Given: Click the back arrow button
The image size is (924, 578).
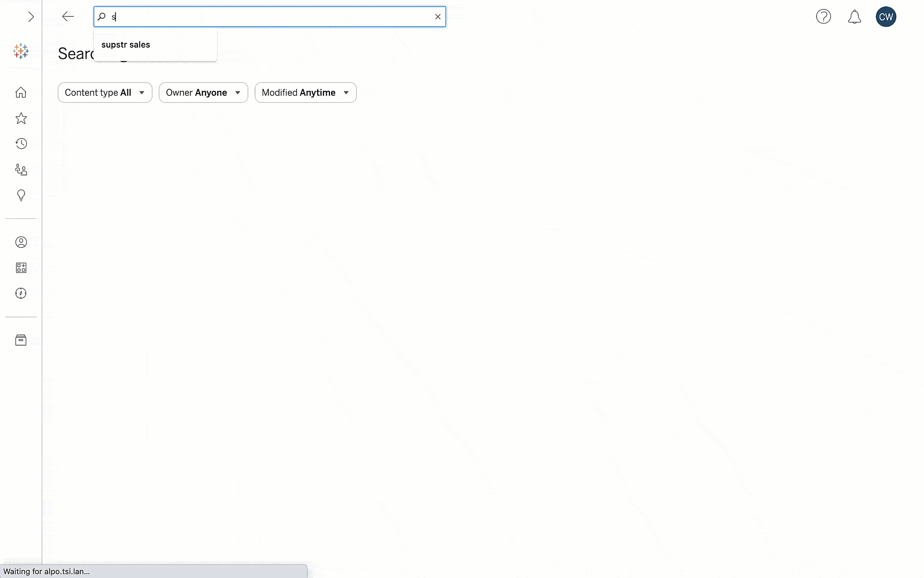Looking at the screenshot, I should point(68,17).
